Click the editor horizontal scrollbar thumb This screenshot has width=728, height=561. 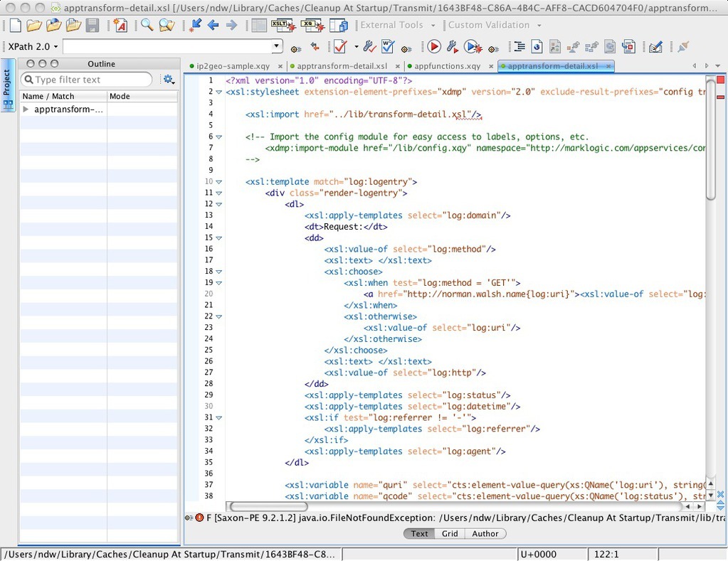[x=269, y=506]
